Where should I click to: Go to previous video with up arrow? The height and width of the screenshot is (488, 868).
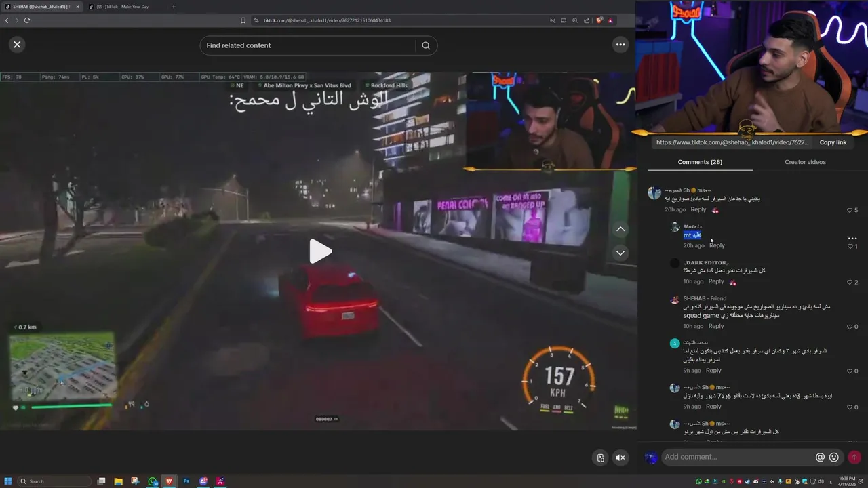[x=620, y=230]
